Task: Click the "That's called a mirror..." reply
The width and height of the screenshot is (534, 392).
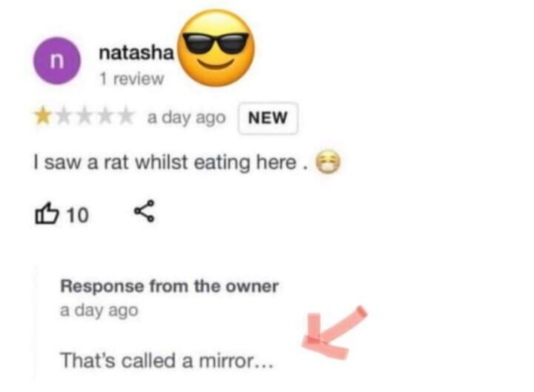Action: 167,360
